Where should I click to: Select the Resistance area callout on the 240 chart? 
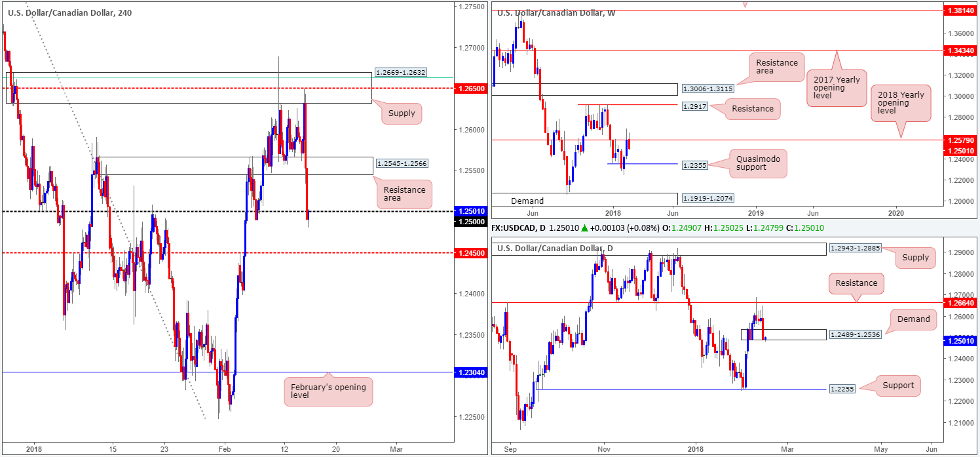pos(404,195)
